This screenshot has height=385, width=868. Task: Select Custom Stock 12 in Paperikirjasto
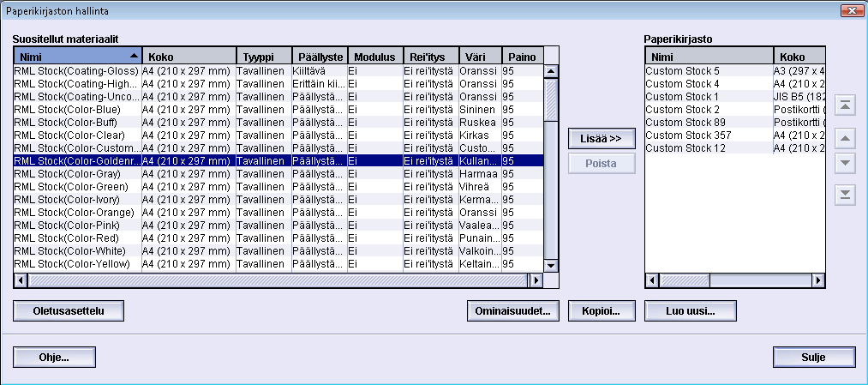[735, 147]
